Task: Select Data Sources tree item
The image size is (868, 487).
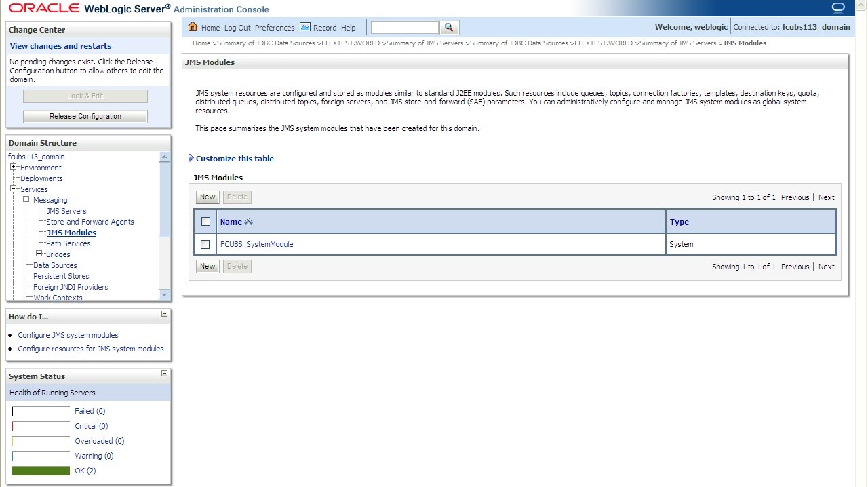Action: pyautogui.click(x=55, y=265)
